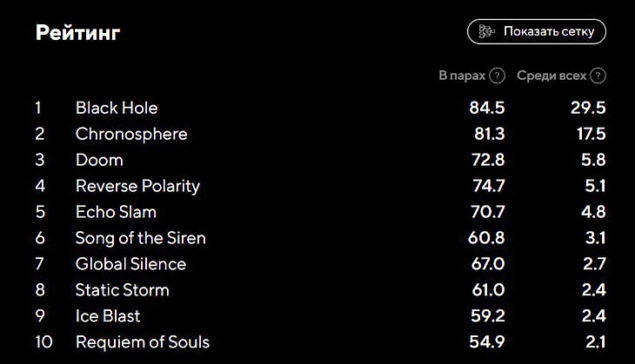Click Chronosphere's 17.5 overall score
The image size is (635, 364).
[x=589, y=134]
